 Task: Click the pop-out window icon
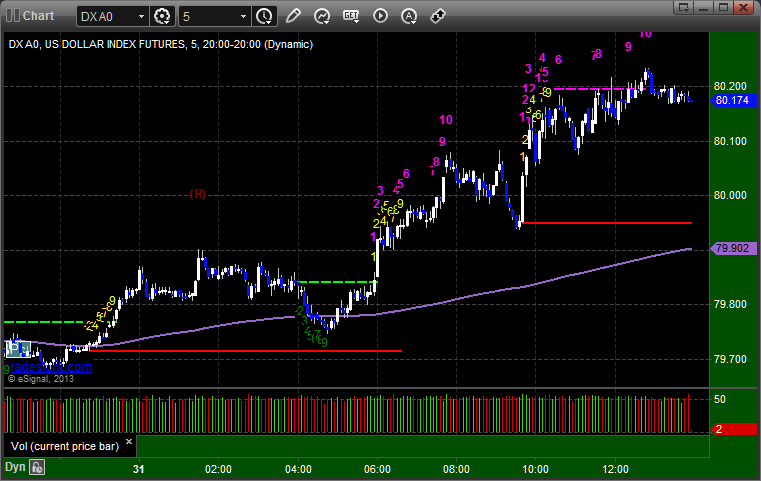[684, 7]
